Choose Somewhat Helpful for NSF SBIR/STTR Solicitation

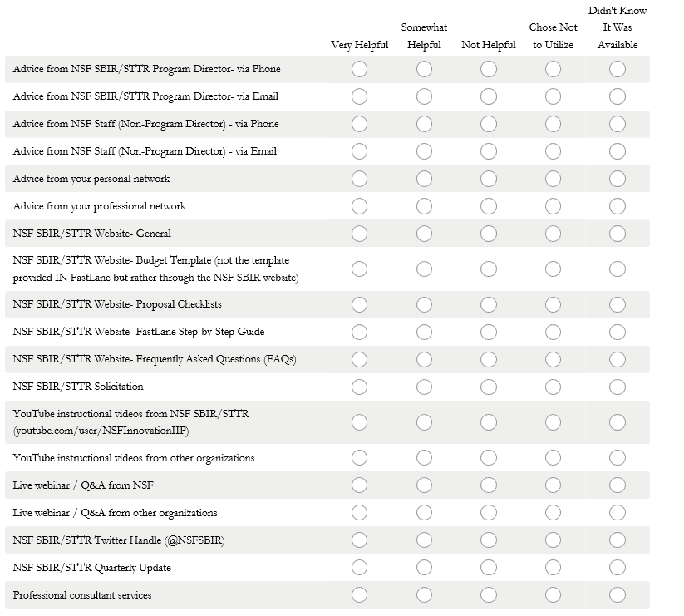424,387
